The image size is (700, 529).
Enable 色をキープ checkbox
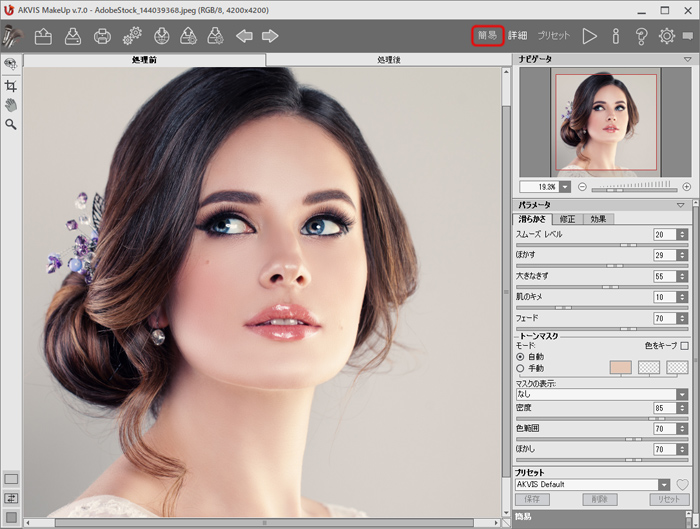(x=685, y=346)
